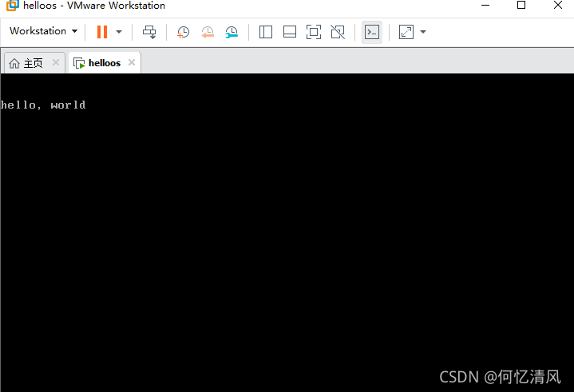Close the helloos tab
The image size is (574, 392).
pos(132,62)
